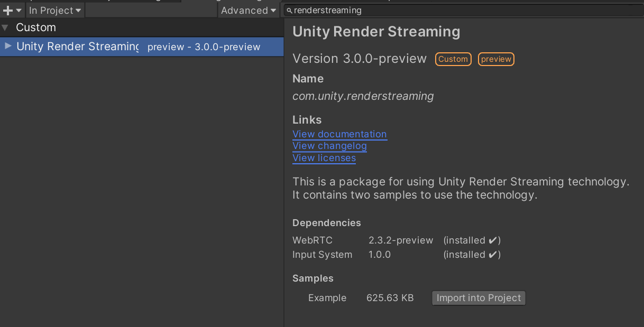Image resolution: width=644 pixels, height=327 pixels.
Task: Open the In Project scope dropdown
Action: click(x=54, y=10)
